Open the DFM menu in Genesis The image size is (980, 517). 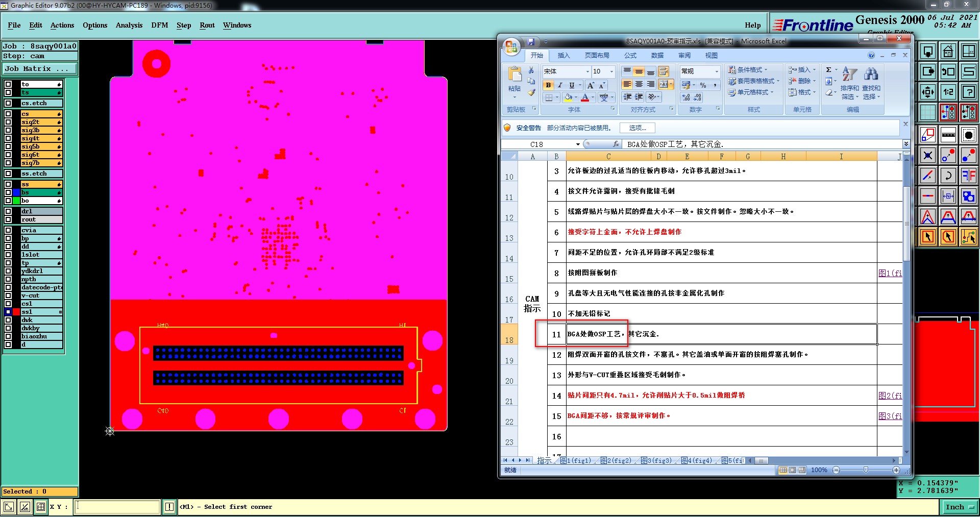coord(160,25)
